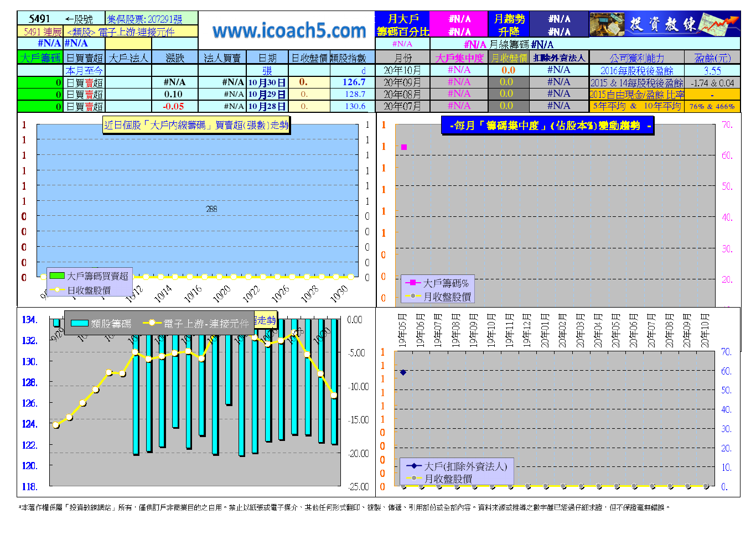Click the 月趨勢升降 blue header cell
Screen dimensions: 756x535
(509, 25)
